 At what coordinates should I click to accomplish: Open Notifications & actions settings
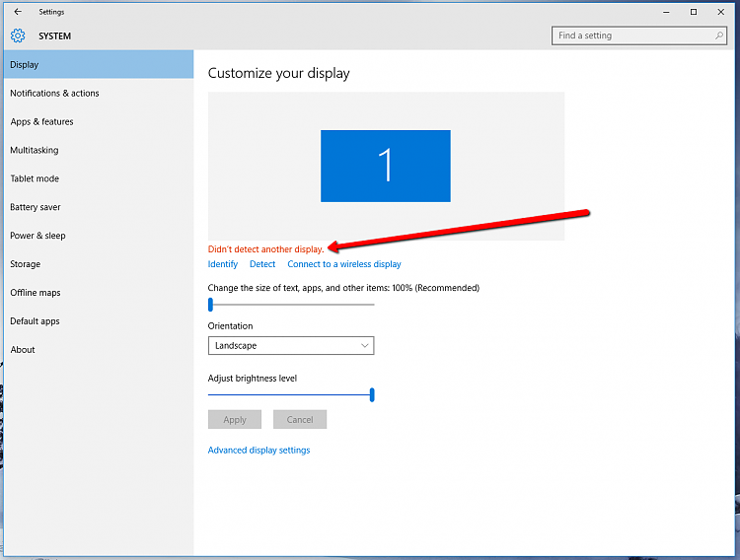click(x=99, y=93)
